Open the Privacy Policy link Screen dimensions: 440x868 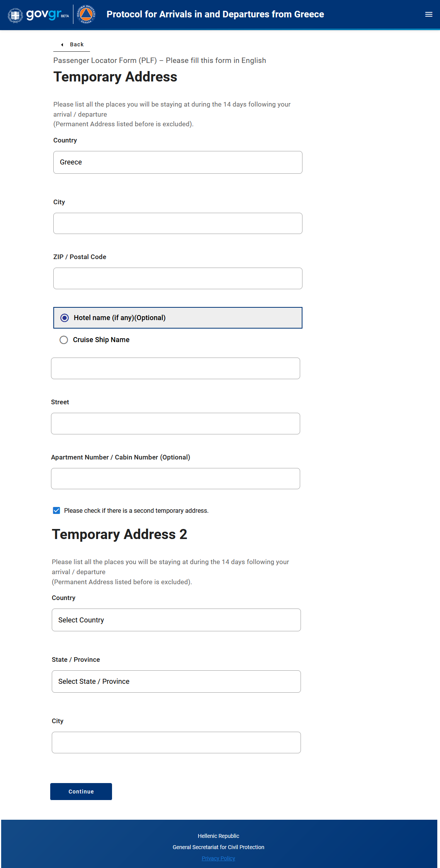point(218,858)
